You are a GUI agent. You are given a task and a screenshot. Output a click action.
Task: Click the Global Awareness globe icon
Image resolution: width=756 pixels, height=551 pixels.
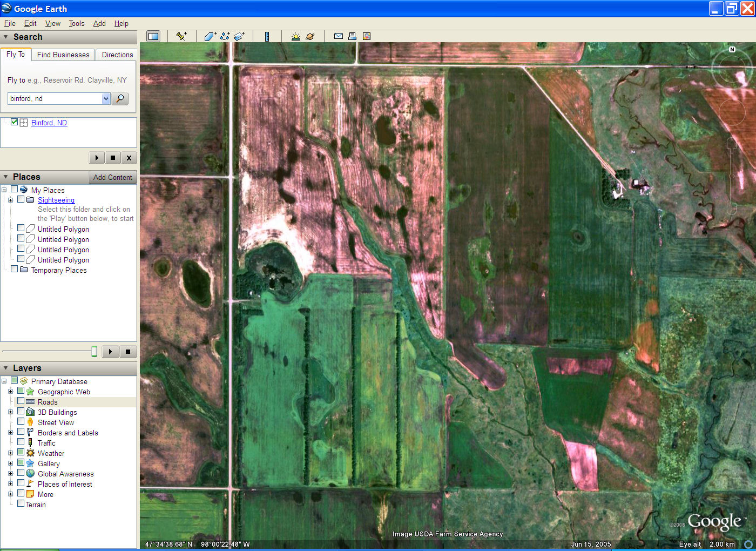[30, 474]
